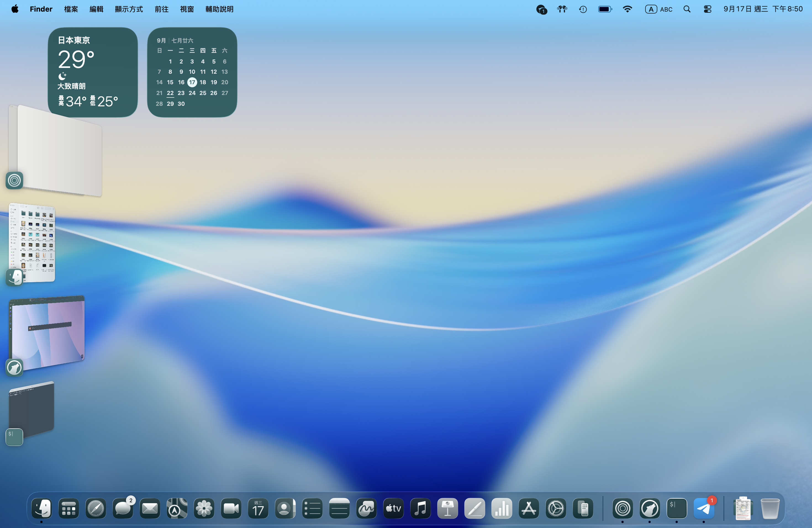
Task: Open the Apple menu
Action: (x=15, y=9)
